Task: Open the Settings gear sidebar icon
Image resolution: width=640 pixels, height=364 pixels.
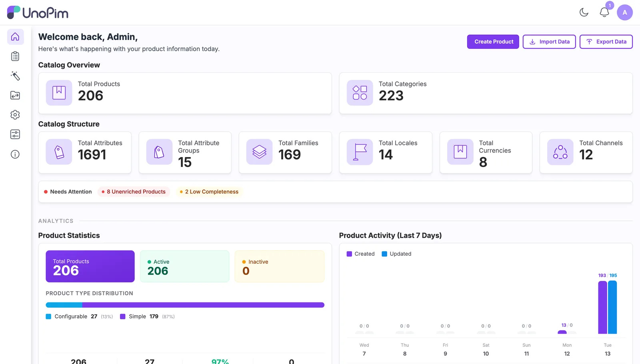Action: click(15, 115)
